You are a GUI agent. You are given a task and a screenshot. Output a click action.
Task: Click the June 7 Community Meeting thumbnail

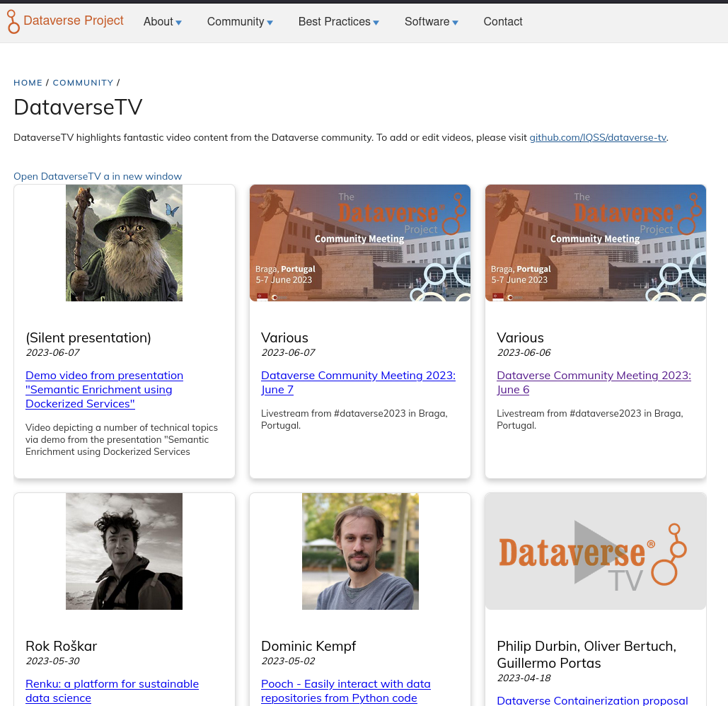click(x=359, y=243)
